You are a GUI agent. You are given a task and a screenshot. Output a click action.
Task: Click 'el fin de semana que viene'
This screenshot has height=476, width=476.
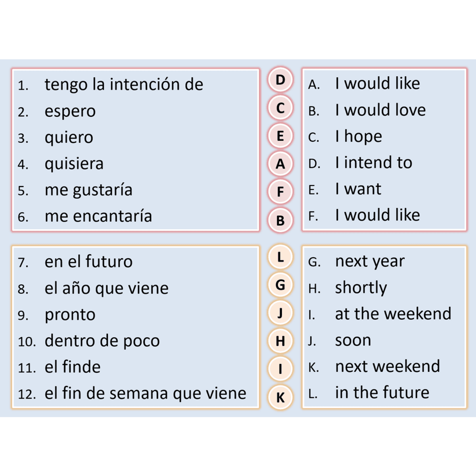[145, 394]
